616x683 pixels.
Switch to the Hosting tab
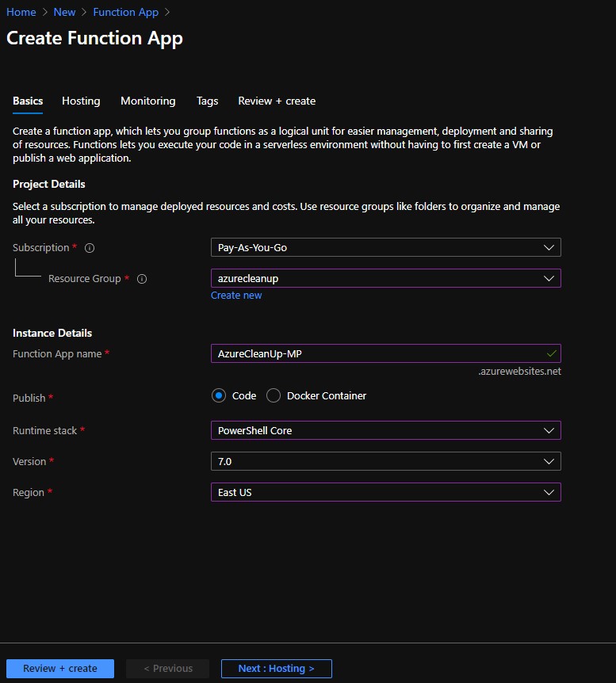pos(81,101)
